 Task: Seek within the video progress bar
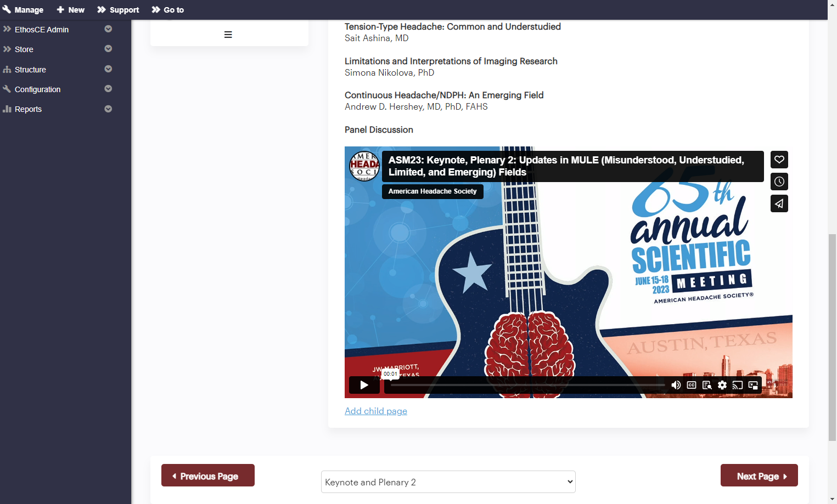click(527, 385)
